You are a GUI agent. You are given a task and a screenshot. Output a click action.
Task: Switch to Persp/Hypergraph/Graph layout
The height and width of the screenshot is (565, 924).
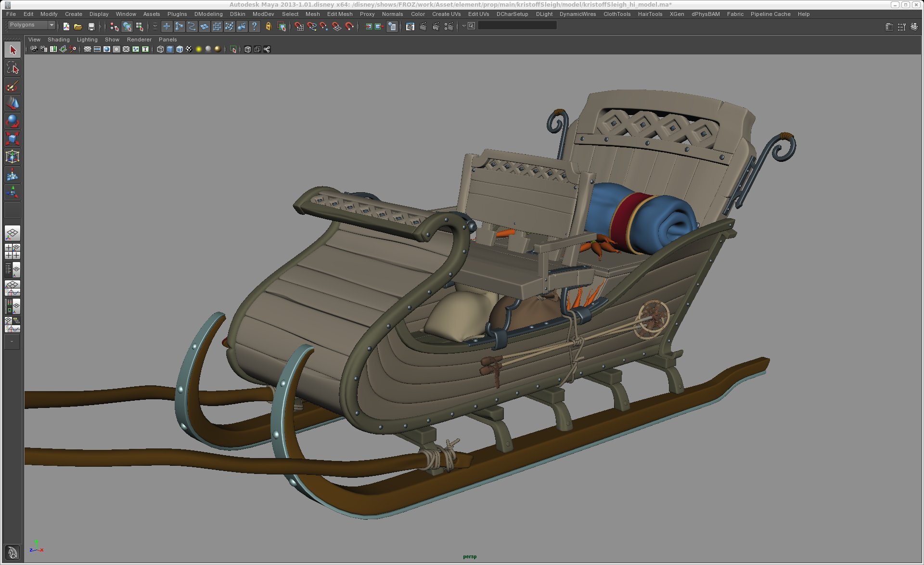[x=13, y=325]
